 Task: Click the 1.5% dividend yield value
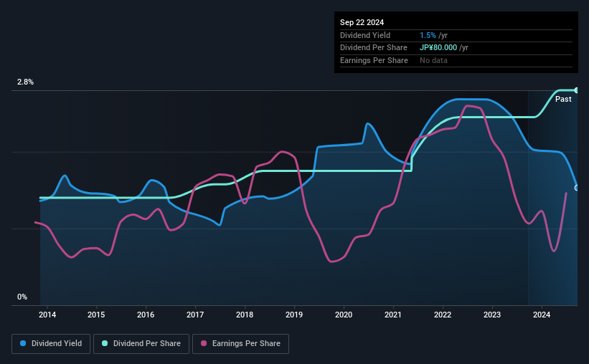point(428,35)
